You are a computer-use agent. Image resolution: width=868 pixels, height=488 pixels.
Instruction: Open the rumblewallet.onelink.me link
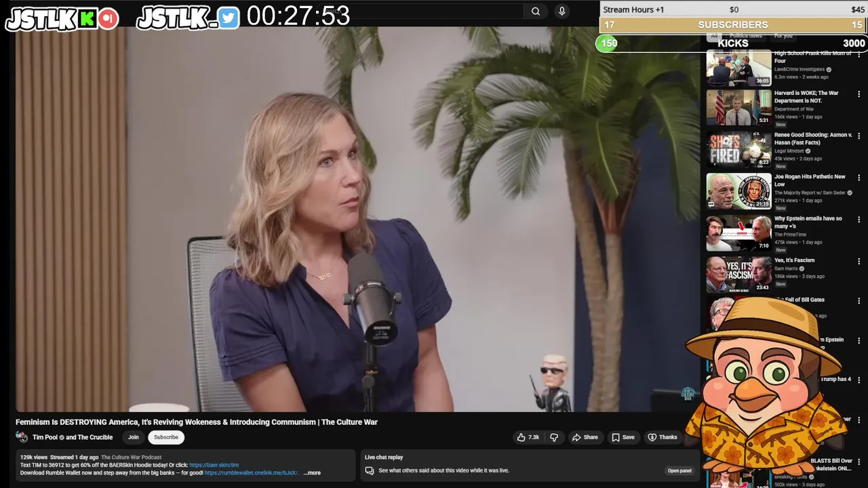click(x=252, y=473)
